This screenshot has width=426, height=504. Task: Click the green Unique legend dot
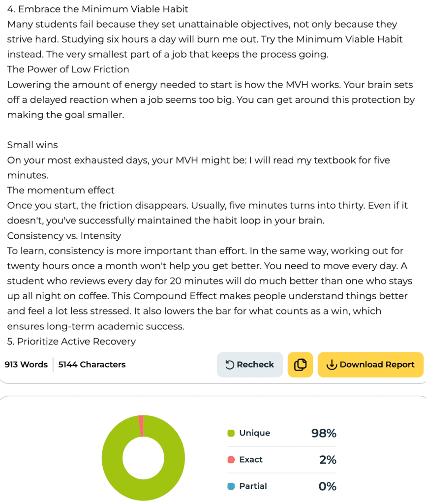231,433
